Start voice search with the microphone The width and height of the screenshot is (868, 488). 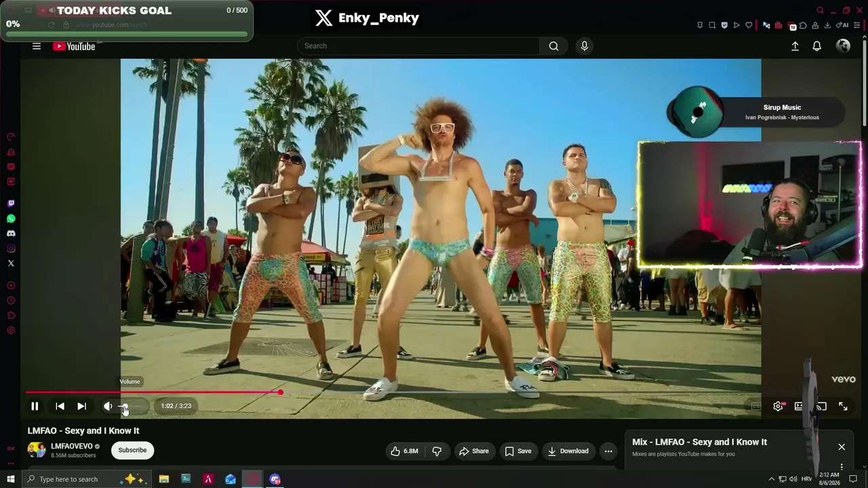pos(585,46)
